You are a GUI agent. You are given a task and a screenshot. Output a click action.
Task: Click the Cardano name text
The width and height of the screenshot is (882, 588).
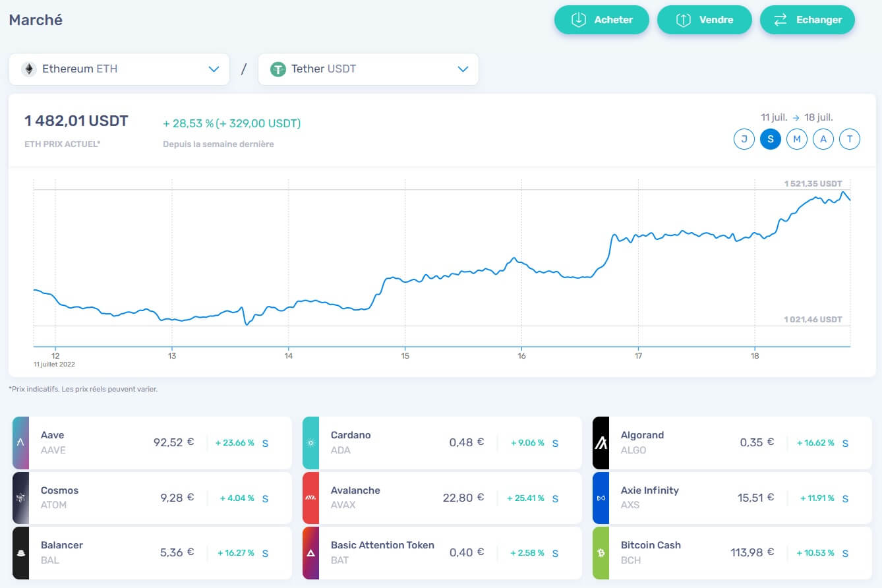click(x=351, y=435)
